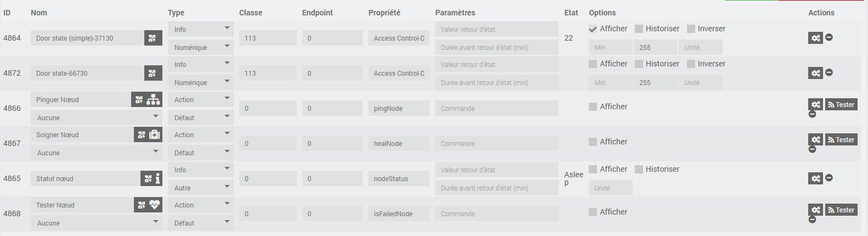Open the Autre subtype dropdown for Statut nœud
868x236 pixels.
coord(200,188)
